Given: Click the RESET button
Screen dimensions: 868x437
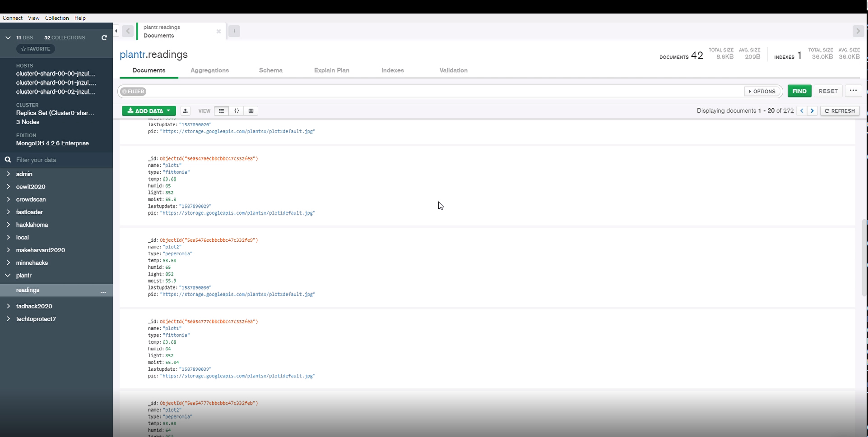Looking at the screenshot, I should point(828,91).
